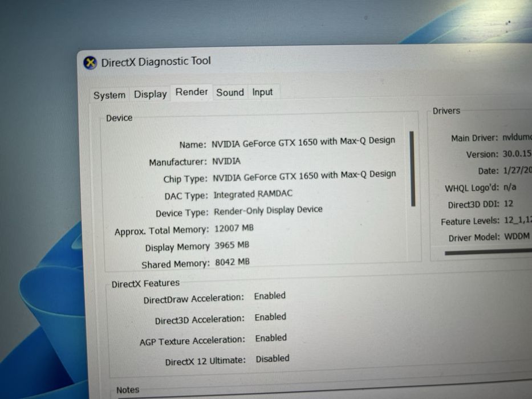Click the driver Version value
532x399 pixels.
517,154
